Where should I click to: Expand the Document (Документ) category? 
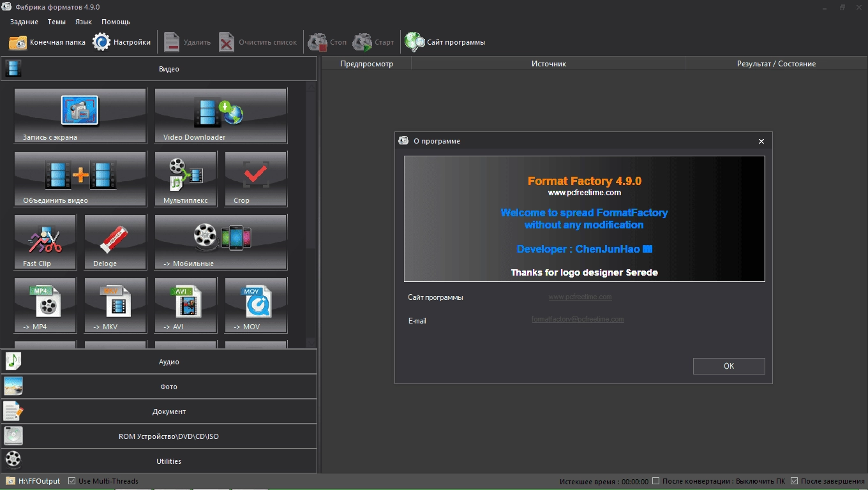159,412
